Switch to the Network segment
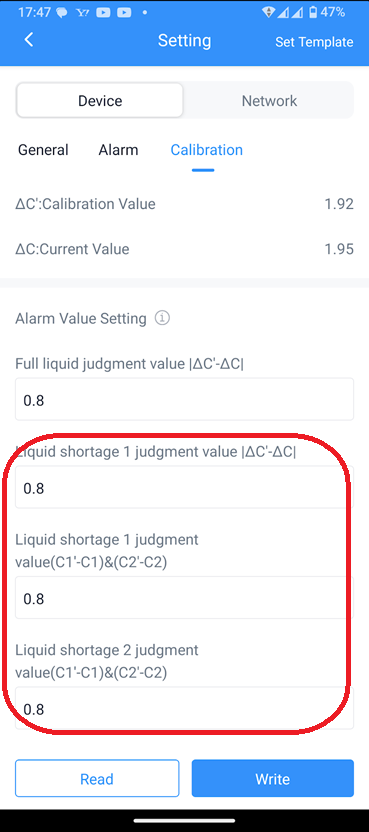The width and height of the screenshot is (369, 832). [x=269, y=100]
